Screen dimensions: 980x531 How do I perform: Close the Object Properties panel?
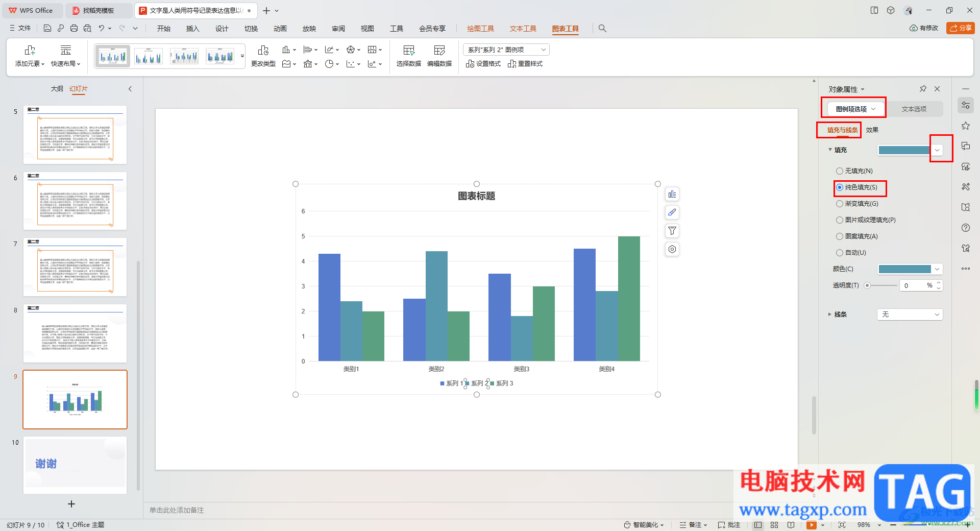tap(937, 89)
